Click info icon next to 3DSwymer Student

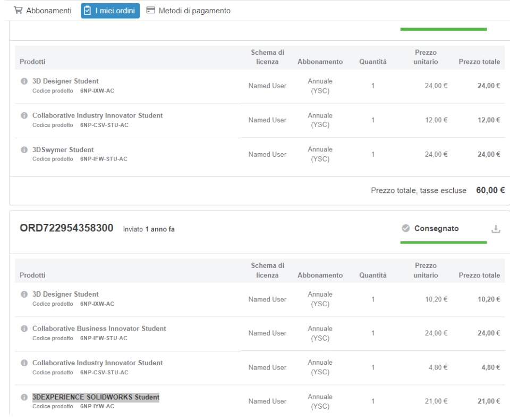tap(24, 150)
